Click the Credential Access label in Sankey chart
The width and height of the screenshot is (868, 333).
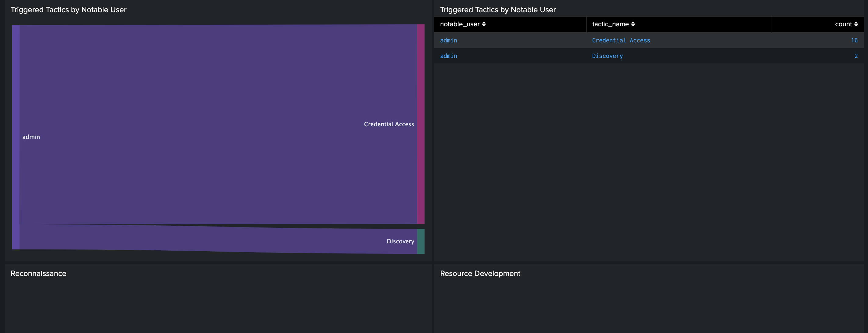(389, 124)
